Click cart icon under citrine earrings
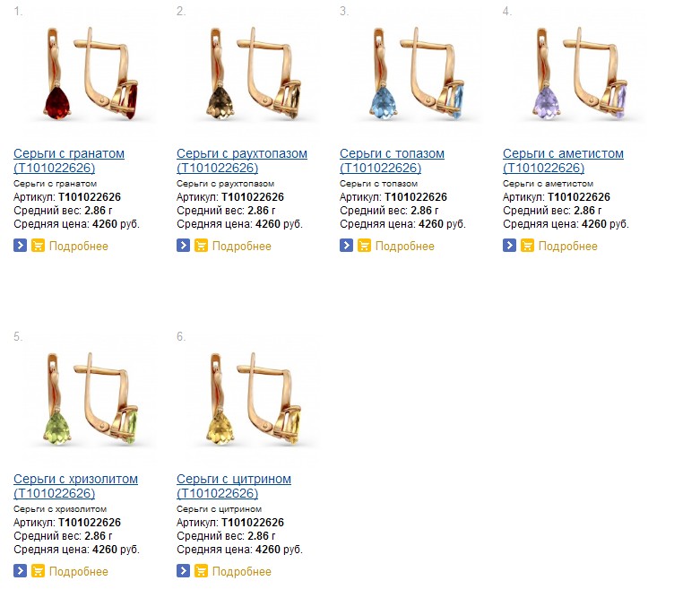 201,571
